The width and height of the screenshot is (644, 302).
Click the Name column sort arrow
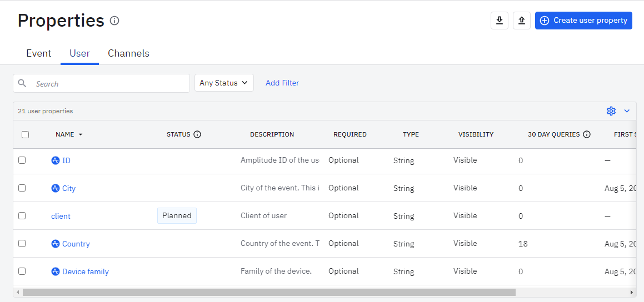point(81,135)
